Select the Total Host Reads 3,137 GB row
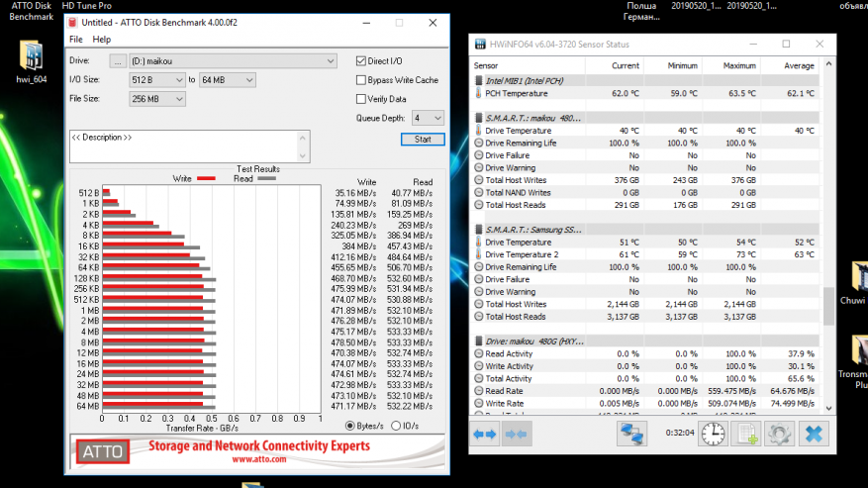 tap(645, 317)
